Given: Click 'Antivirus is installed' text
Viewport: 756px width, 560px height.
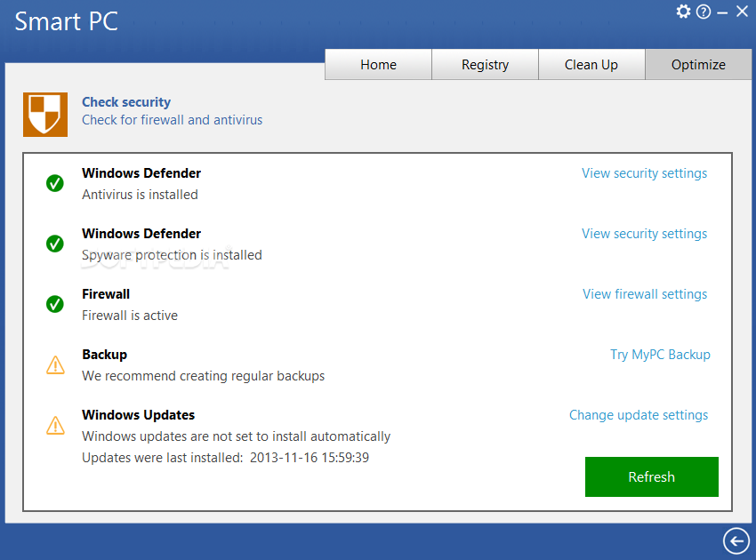Looking at the screenshot, I should [140, 195].
